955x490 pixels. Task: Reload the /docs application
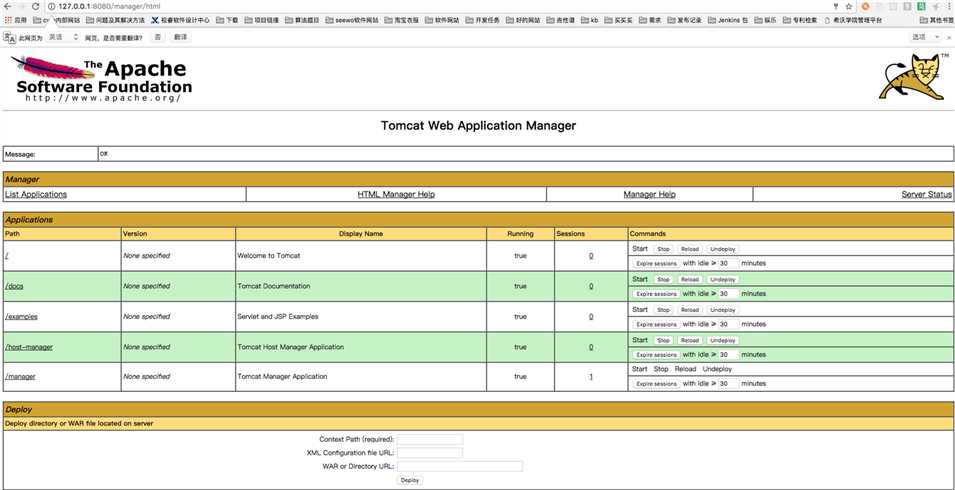coord(689,279)
